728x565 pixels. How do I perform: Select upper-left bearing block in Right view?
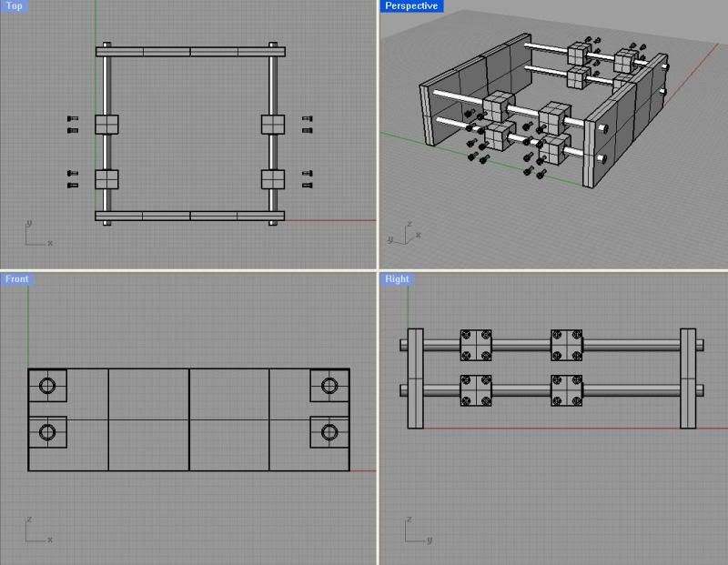tap(476, 345)
